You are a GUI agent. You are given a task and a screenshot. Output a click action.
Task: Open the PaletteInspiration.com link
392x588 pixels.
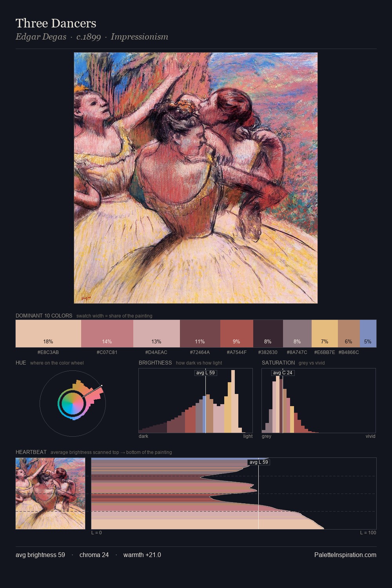tap(345, 555)
